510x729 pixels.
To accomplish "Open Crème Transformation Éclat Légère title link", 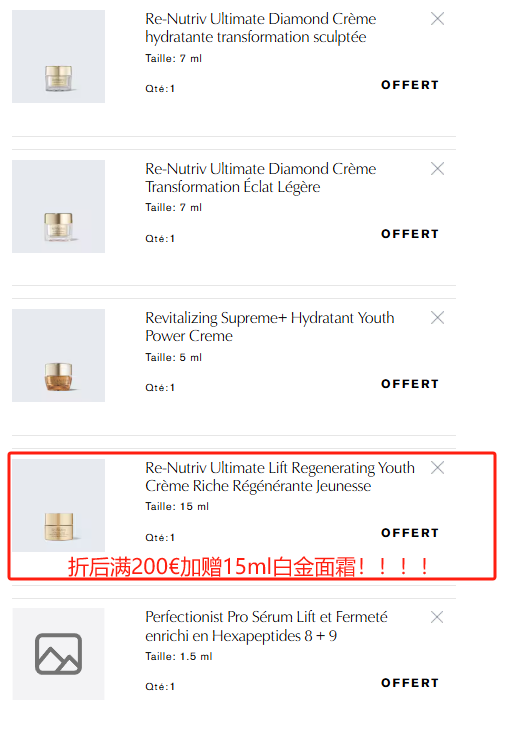I will coord(260,178).
